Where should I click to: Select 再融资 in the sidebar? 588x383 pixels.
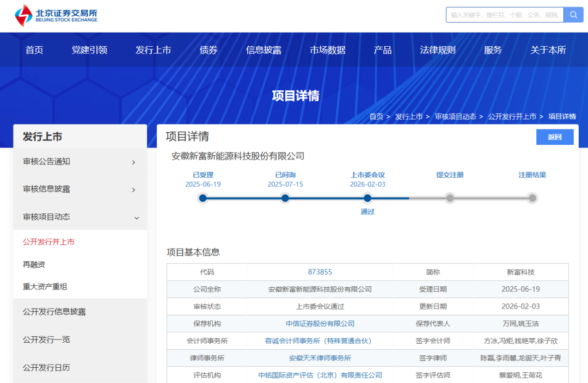[x=34, y=264]
